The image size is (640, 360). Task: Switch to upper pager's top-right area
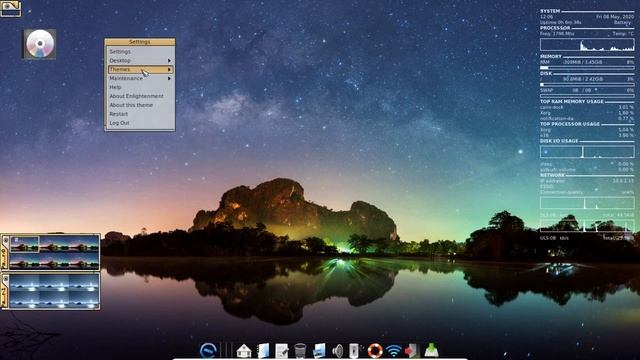click(x=84, y=244)
